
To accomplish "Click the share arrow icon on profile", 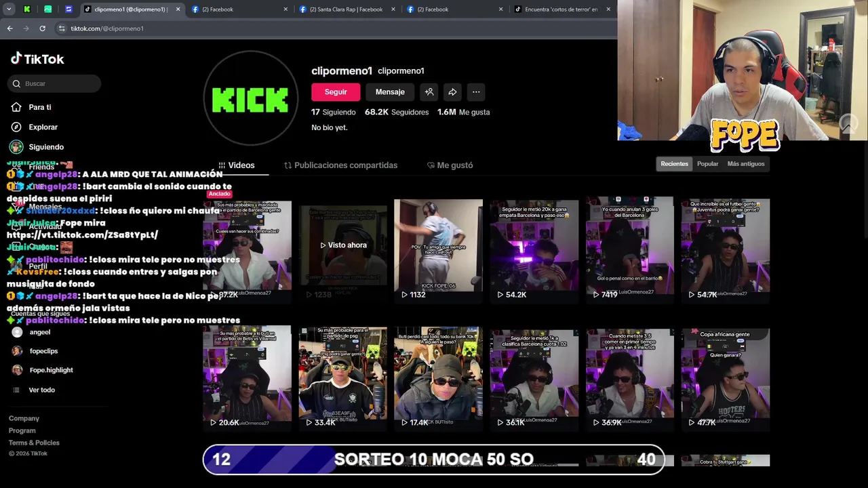I will (x=452, y=92).
